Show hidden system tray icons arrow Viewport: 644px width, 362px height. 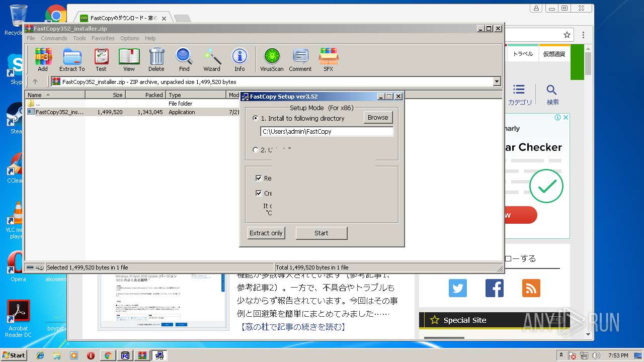coord(561,355)
